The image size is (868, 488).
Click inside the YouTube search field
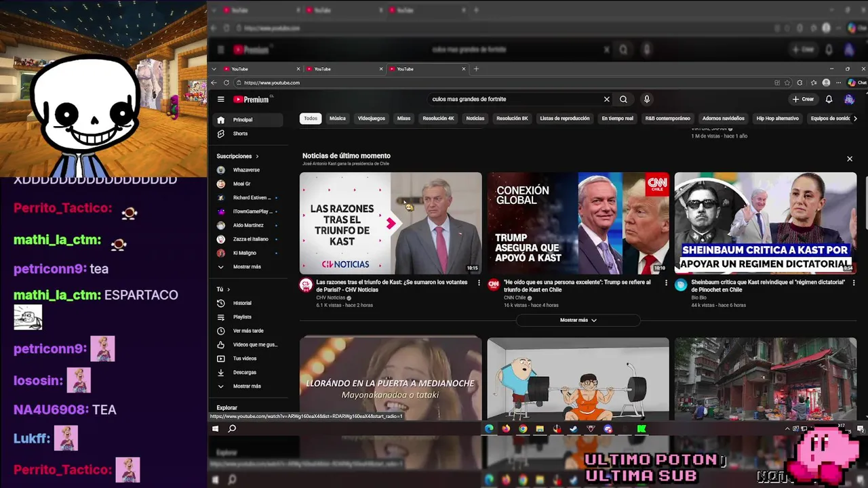point(515,99)
